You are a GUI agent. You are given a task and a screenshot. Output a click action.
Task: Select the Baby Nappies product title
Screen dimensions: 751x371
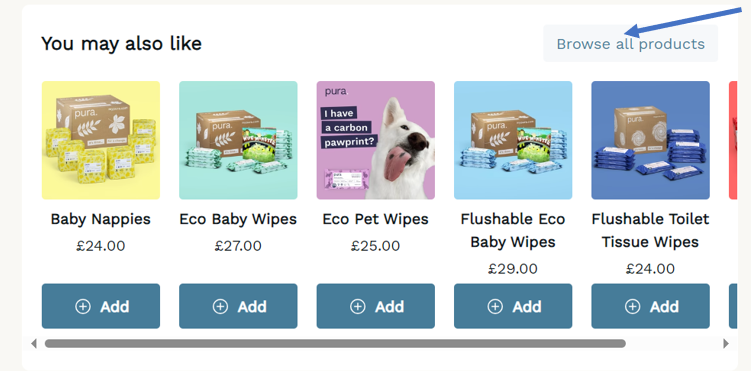tap(101, 219)
